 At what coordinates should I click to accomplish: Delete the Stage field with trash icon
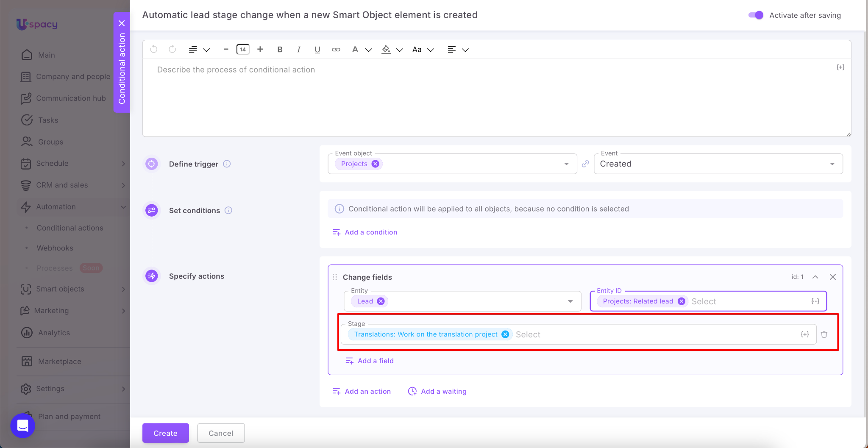(x=824, y=334)
